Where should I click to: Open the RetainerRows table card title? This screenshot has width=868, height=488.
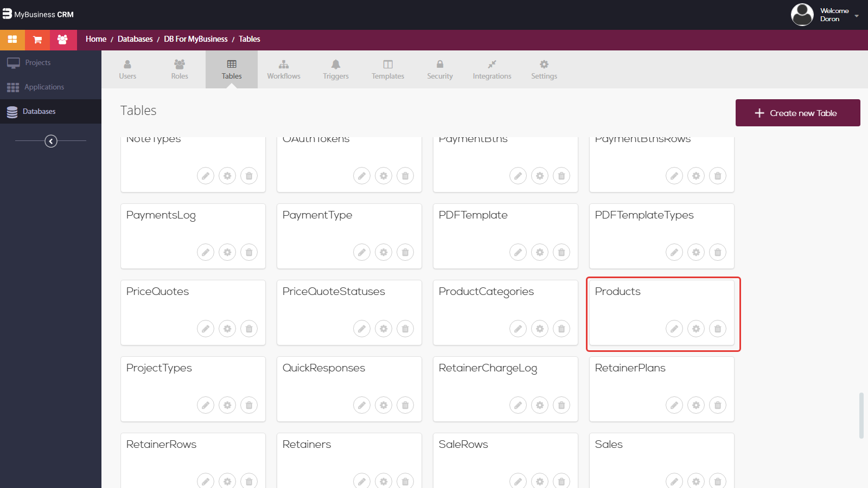pyautogui.click(x=161, y=444)
